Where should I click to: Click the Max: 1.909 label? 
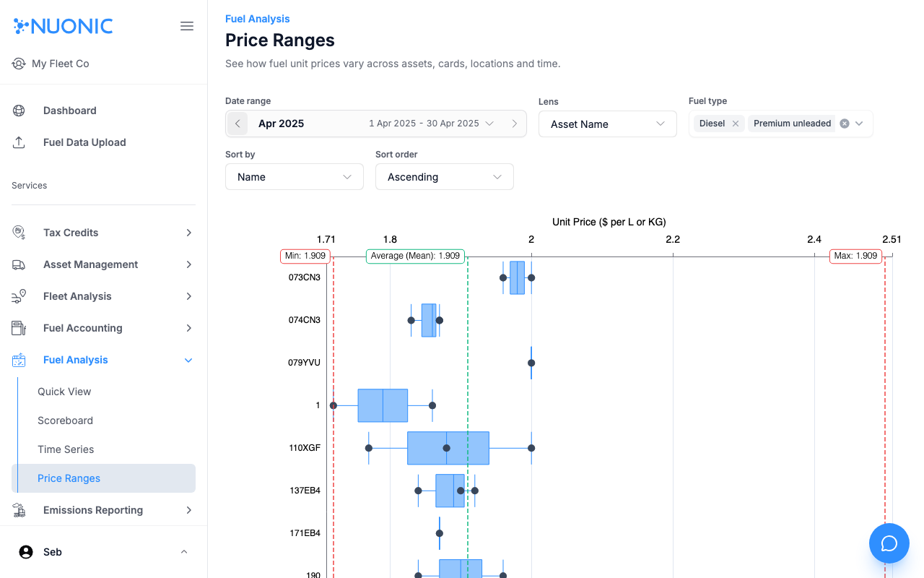pos(855,256)
